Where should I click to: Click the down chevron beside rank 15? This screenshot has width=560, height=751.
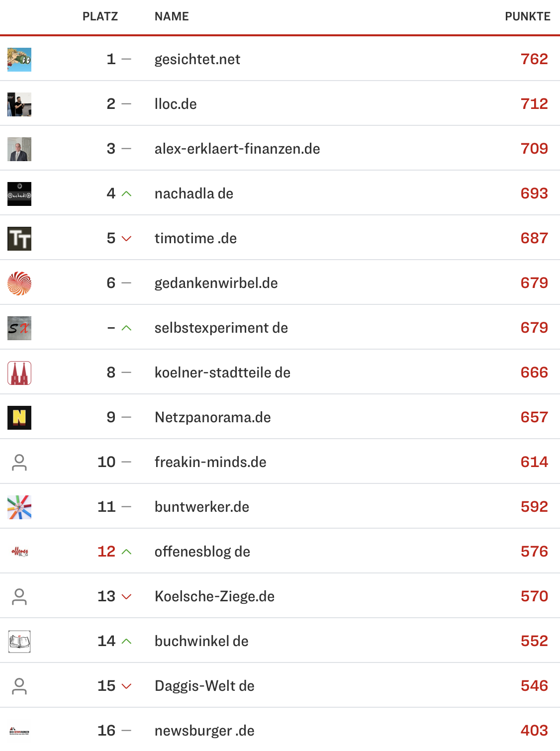pyautogui.click(x=127, y=686)
